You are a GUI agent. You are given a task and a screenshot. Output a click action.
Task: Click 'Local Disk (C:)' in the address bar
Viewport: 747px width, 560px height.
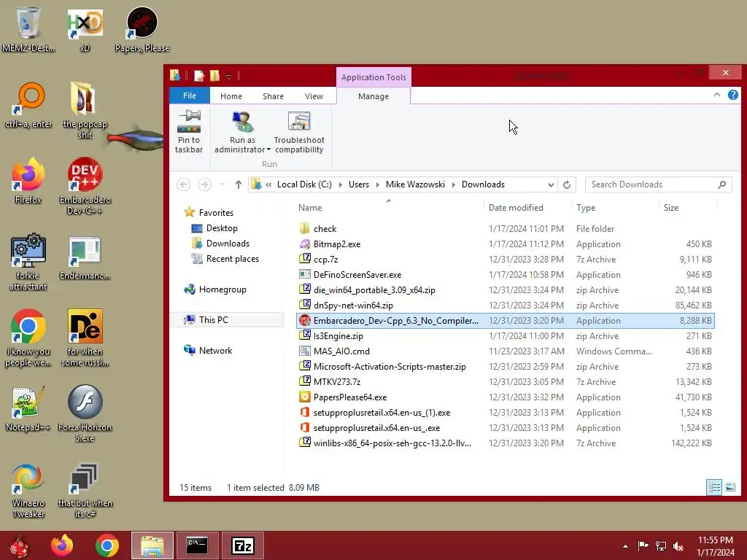[x=304, y=184]
